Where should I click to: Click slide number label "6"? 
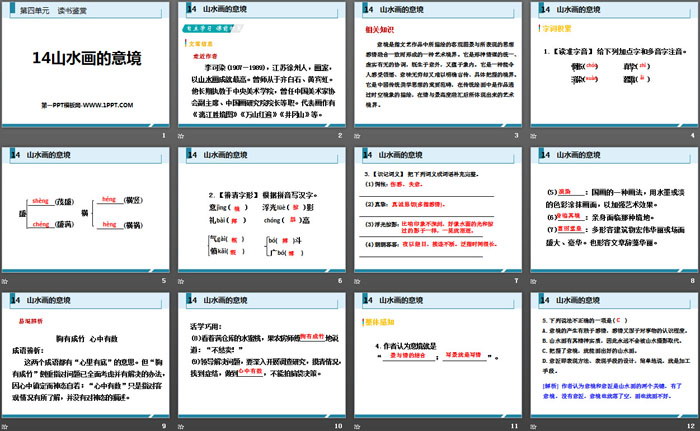(x=340, y=280)
